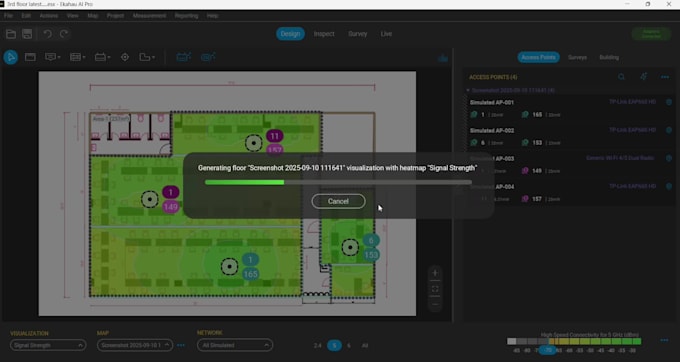Open the Visualization Signal Strength dropdown
Screen dimensions: 680x362
48,345
